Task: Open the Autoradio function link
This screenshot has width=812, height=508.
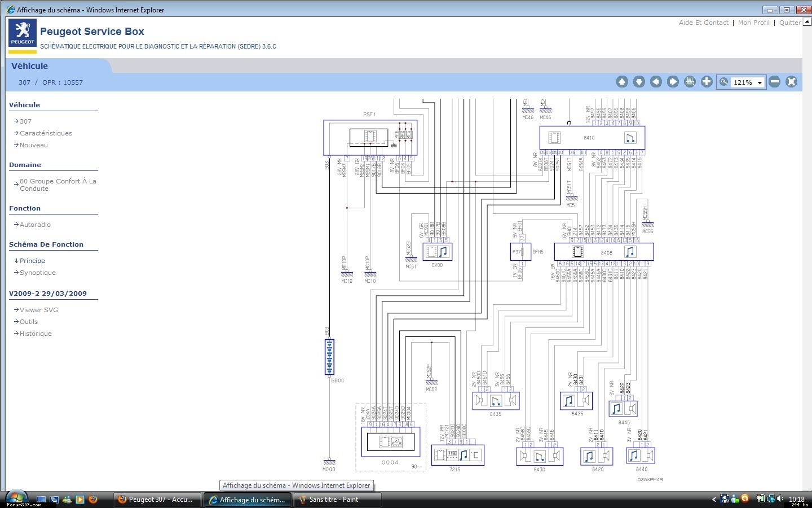Action: click(35, 225)
